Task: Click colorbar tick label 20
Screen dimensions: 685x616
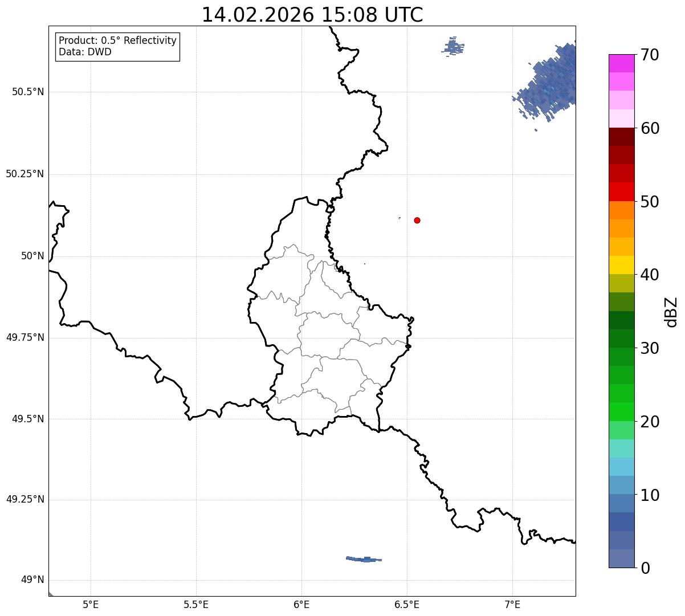Action: [650, 422]
